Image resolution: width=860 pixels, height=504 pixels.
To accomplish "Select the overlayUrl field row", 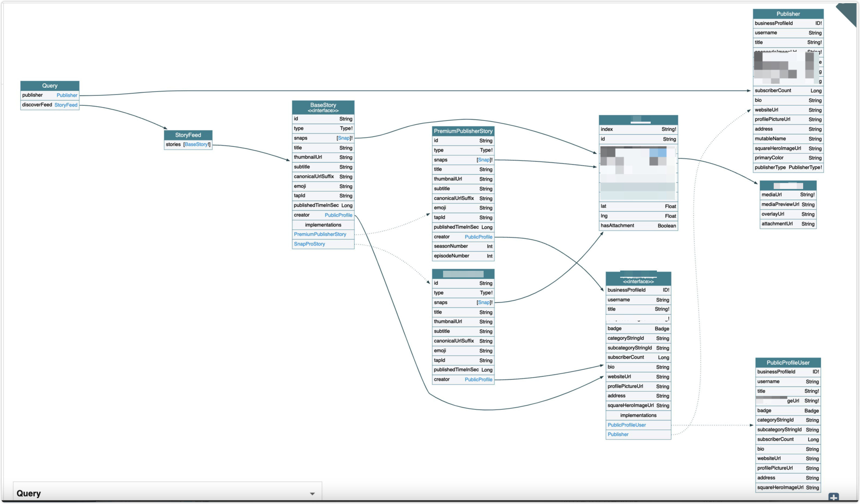I will coord(788,214).
